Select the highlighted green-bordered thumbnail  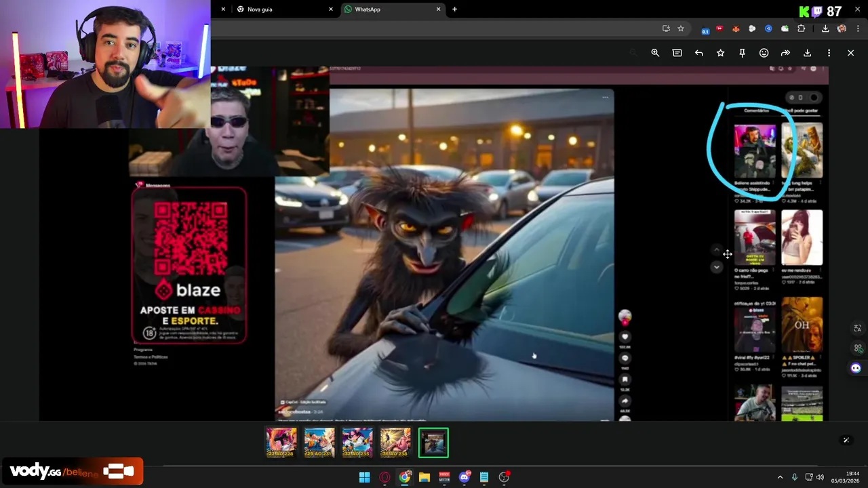point(433,443)
